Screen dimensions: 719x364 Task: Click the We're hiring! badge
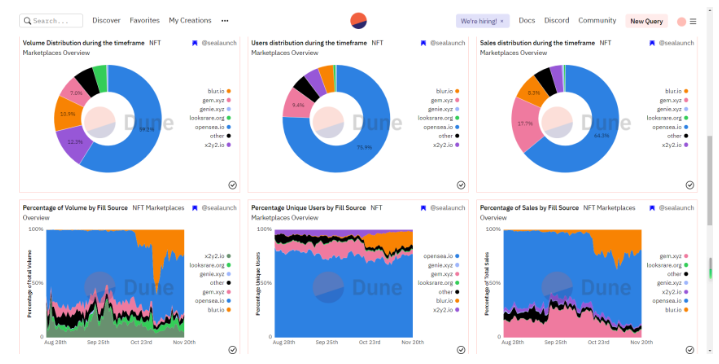(482, 21)
